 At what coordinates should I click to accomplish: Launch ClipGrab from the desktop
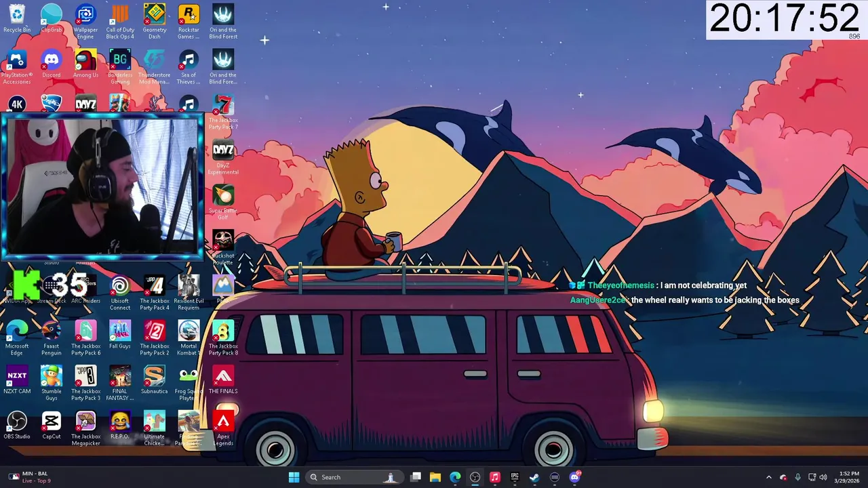point(52,18)
